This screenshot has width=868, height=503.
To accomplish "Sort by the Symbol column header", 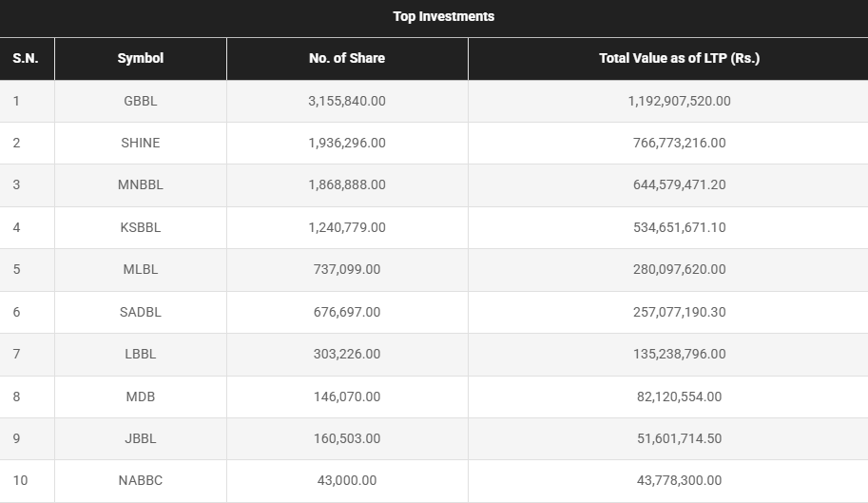I will (x=141, y=58).
